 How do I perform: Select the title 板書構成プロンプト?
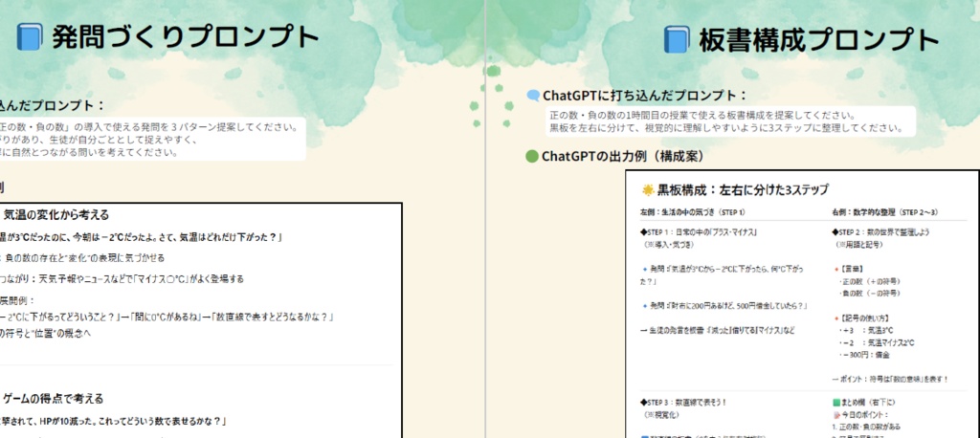click(819, 40)
